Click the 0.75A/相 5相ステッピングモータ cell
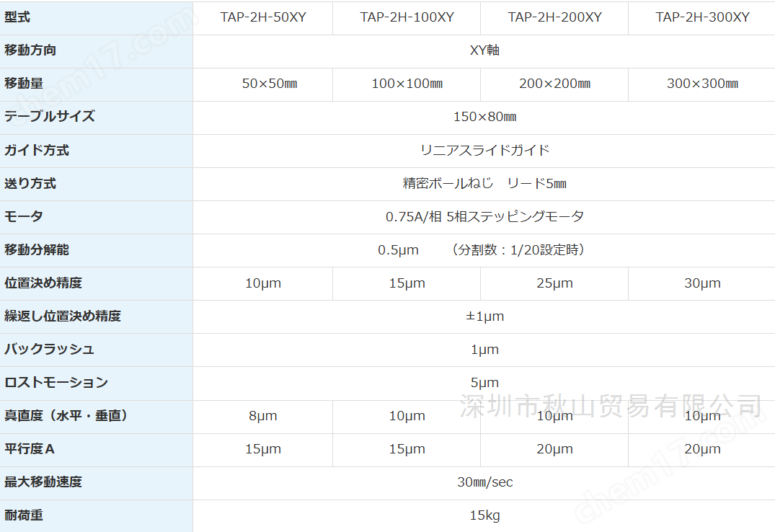The image size is (775, 532). [x=484, y=216]
